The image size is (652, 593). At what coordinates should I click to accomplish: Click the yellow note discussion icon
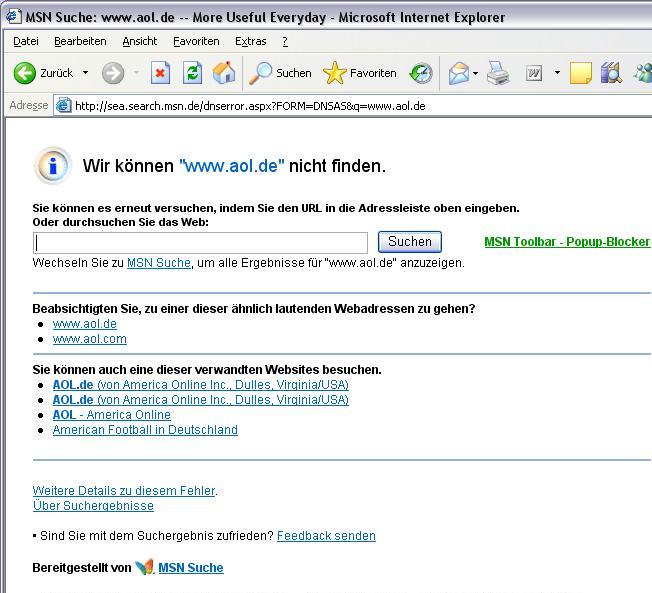click(x=580, y=73)
